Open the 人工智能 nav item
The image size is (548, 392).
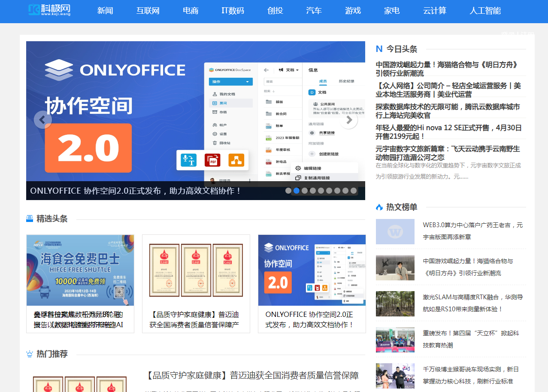pyautogui.click(x=485, y=11)
